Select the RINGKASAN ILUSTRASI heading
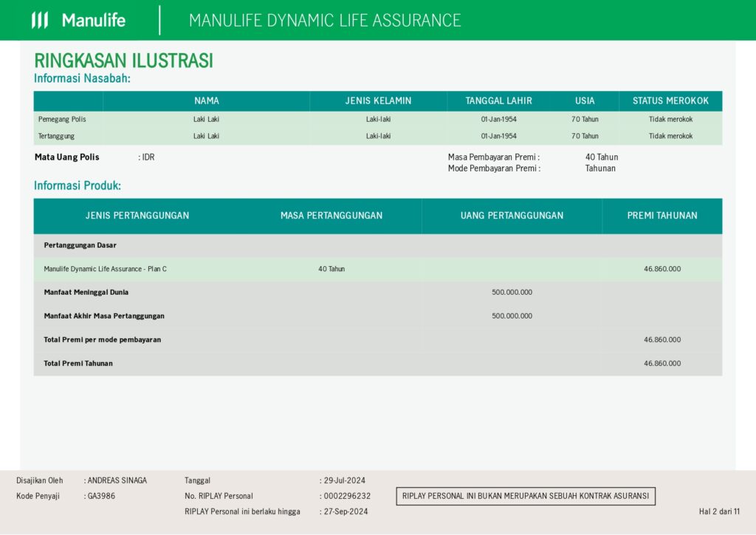The height and width of the screenshot is (535, 756). 123,61
